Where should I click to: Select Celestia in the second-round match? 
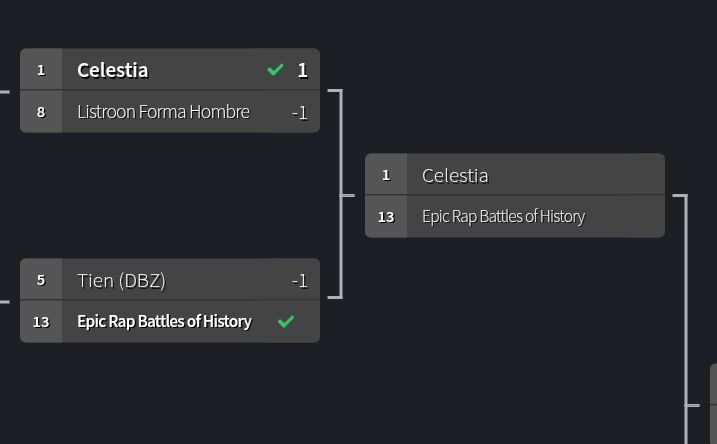455,175
